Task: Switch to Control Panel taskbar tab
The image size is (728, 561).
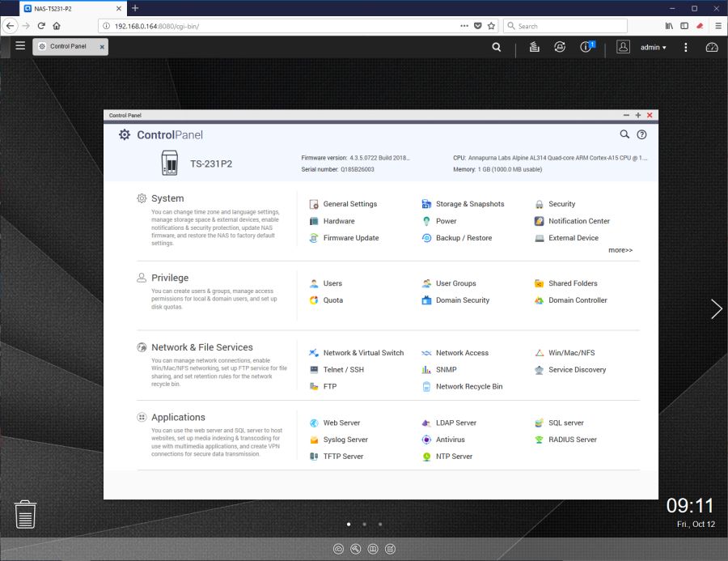Action: click(x=68, y=46)
